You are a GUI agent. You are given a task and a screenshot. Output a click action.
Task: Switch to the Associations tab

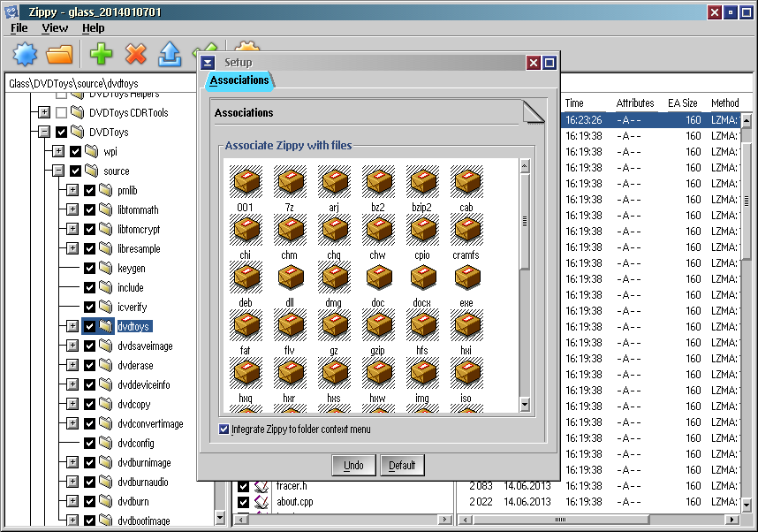click(239, 80)
